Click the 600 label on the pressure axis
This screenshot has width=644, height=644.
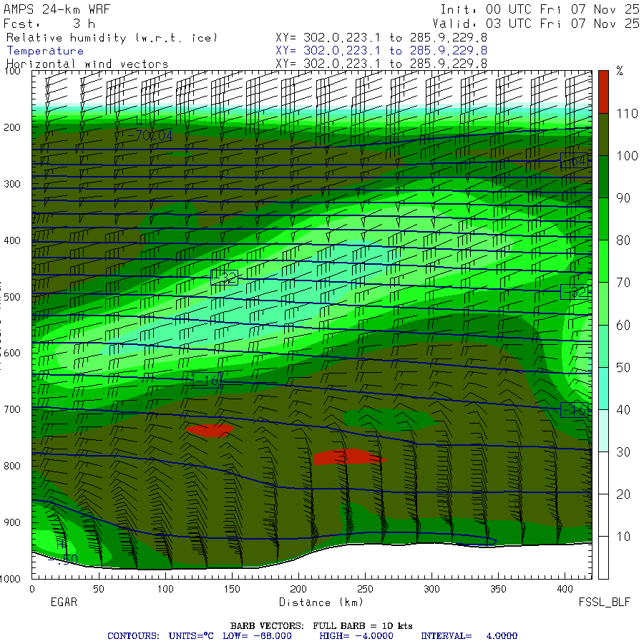(x=12, y=353)
